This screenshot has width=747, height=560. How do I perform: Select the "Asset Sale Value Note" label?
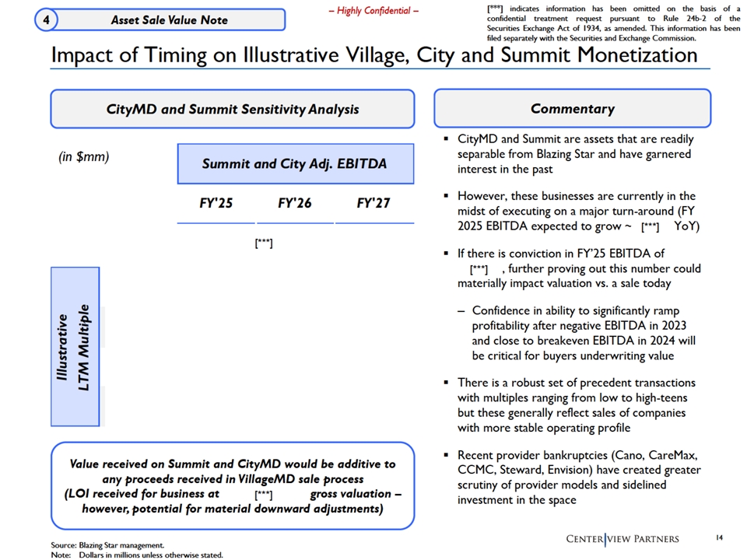[x=169, y=20]
